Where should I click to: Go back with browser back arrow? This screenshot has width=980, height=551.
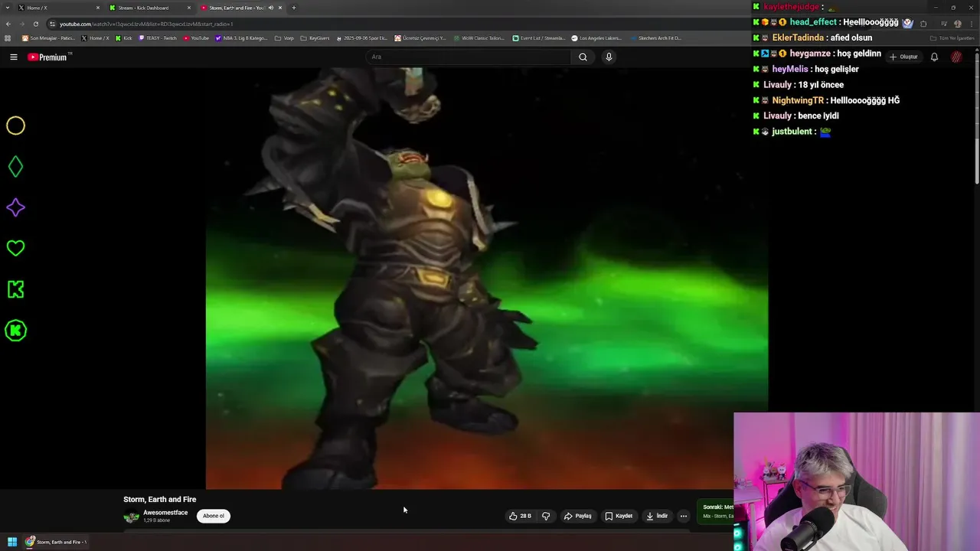[8, 24]
